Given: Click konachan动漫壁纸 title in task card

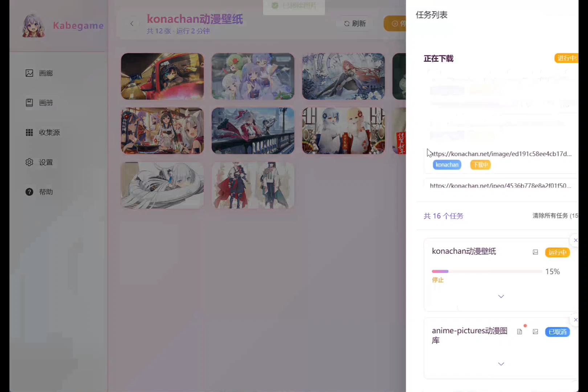Looking at the screenshot, I should click(464, 251).
